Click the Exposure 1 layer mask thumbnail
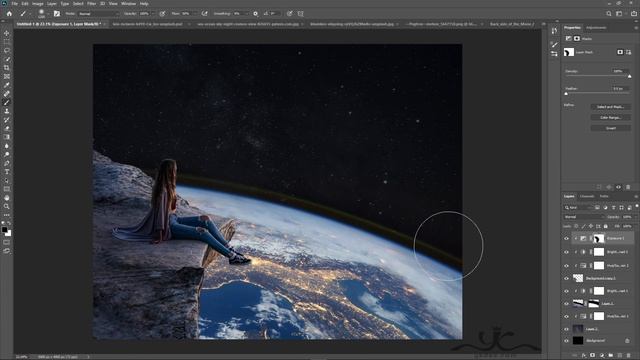Image resolution: width=640 pixels, height=360 pixels. pyautogui.click(x=598, y=238)
